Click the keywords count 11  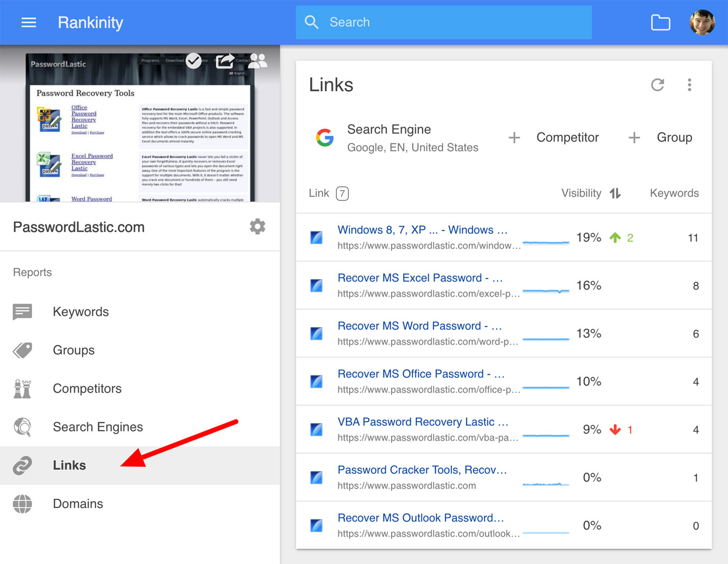pyautogui.click(x=693, y=237)
